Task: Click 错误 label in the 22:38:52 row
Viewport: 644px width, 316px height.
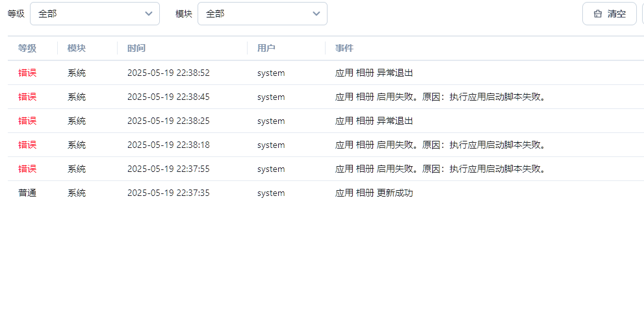Action: 27,73
